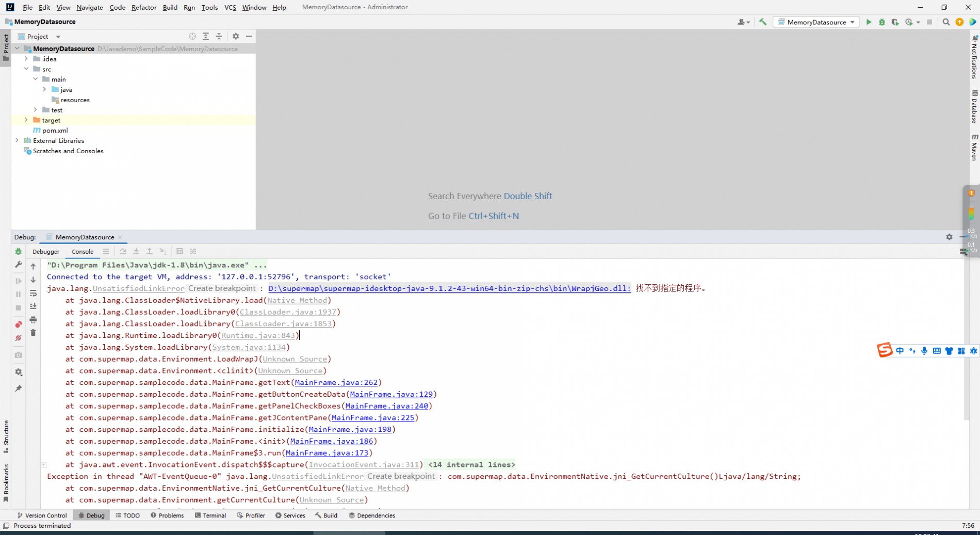Open MemoryDatasource run configuration dropdown
The image size is (980, 535).
click(817, 22)
